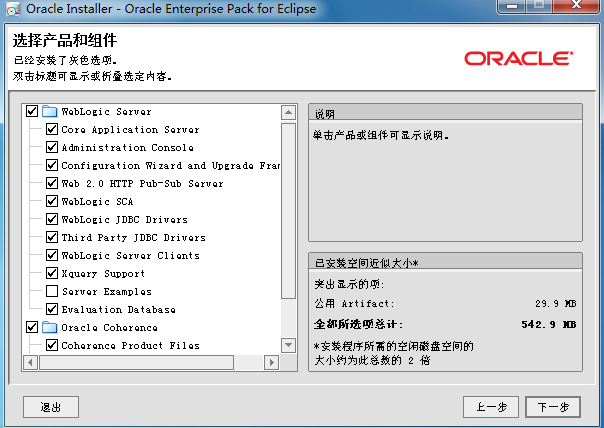The width and height of the screenshot is (604, 428).
Task: Click the horizontal scroll right arrow
Action: tap(272, 362)
